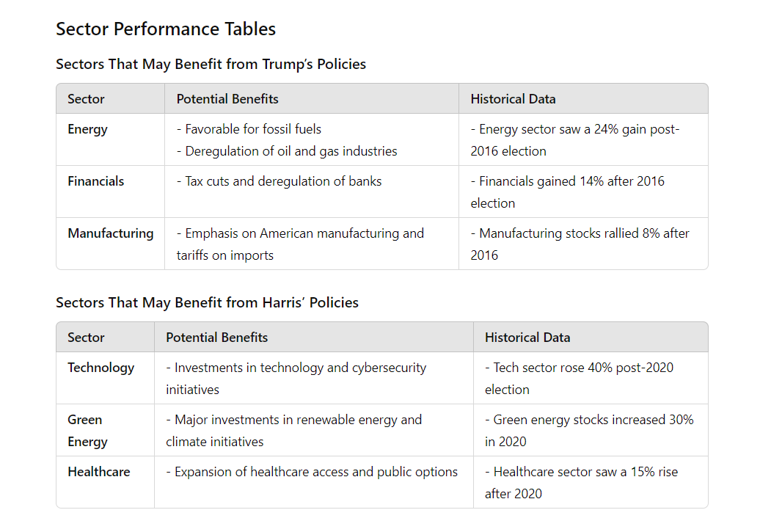Click the Trump's Policies table title
This screenshot has width=760, height=532.
tap(211, 65)
